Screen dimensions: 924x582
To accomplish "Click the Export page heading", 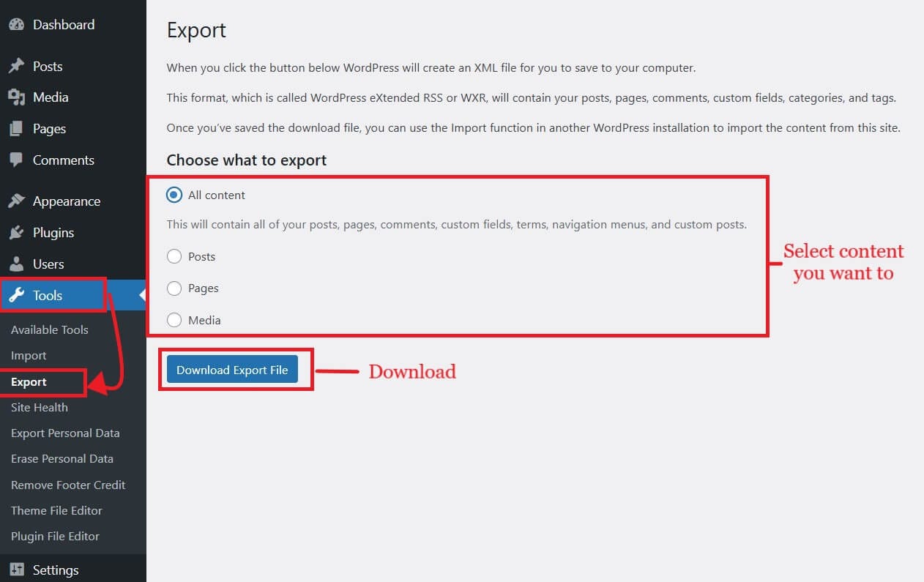I will click(196, 30).
